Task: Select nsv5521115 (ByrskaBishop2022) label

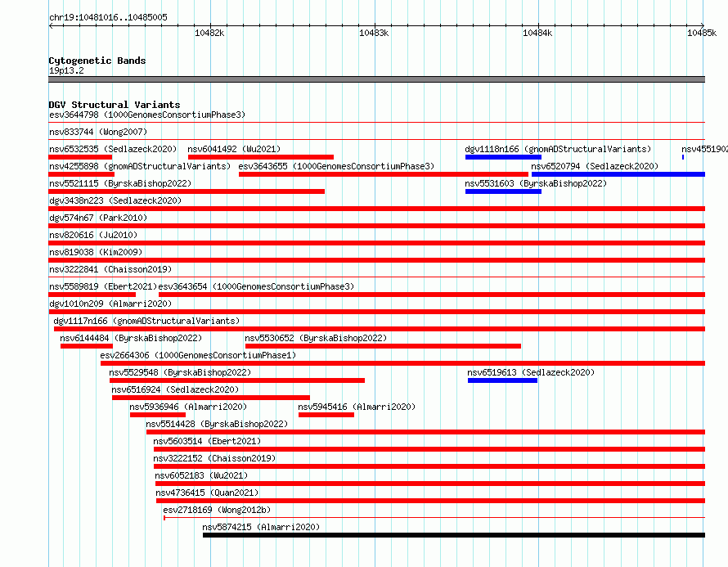Action: tap(120, 183)
